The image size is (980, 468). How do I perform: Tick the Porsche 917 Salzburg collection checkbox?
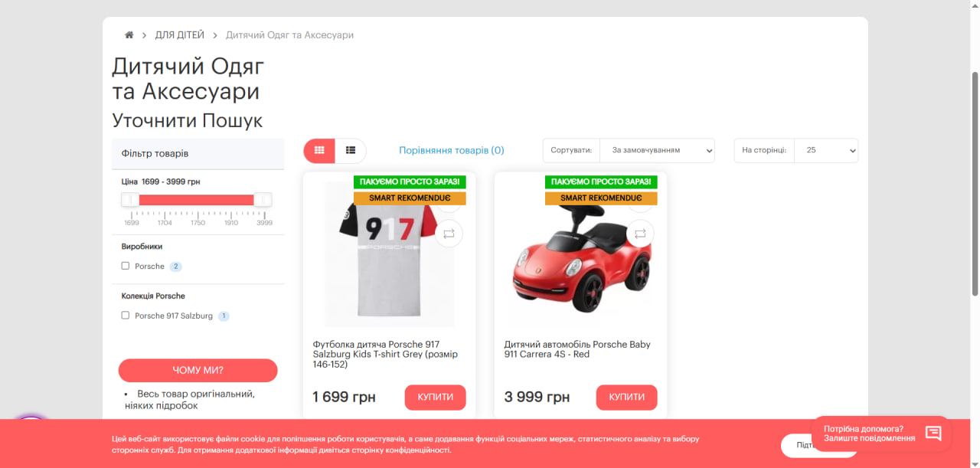tap(126, 315)
